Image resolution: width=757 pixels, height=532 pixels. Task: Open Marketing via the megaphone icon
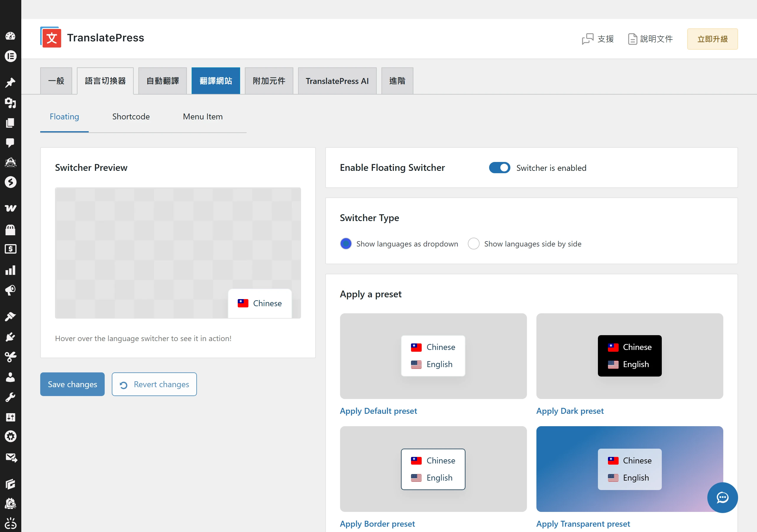[x=11, y=290]
